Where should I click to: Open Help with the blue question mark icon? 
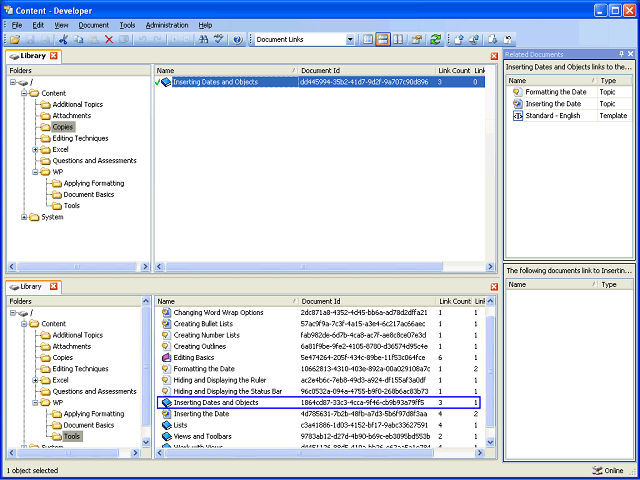(238, 40)
